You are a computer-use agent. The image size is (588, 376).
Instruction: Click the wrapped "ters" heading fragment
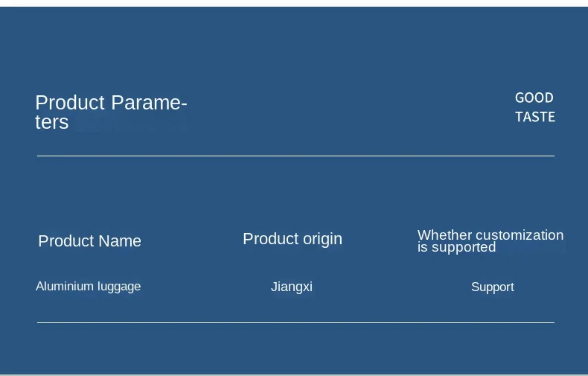52,122
